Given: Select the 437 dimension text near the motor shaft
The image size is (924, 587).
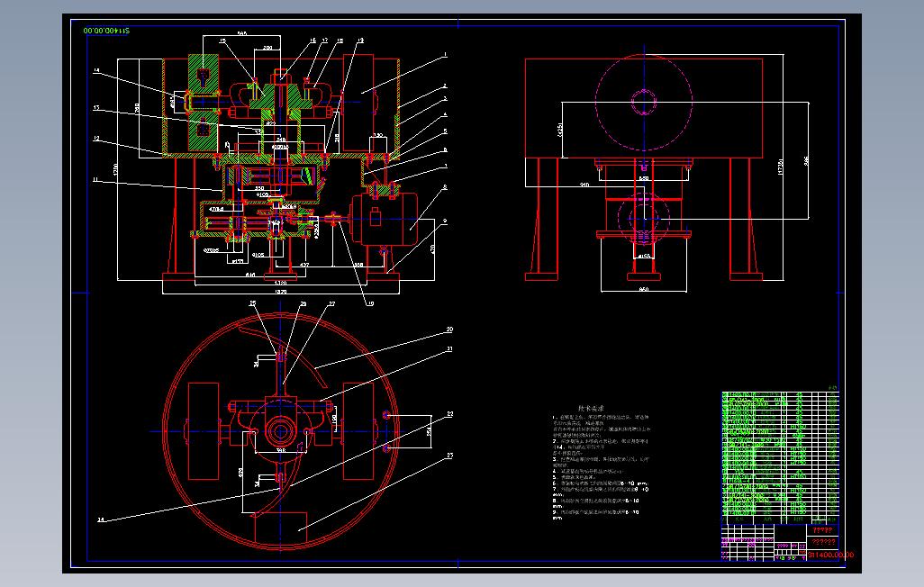Looking at the screenshot, I should 304,266.
